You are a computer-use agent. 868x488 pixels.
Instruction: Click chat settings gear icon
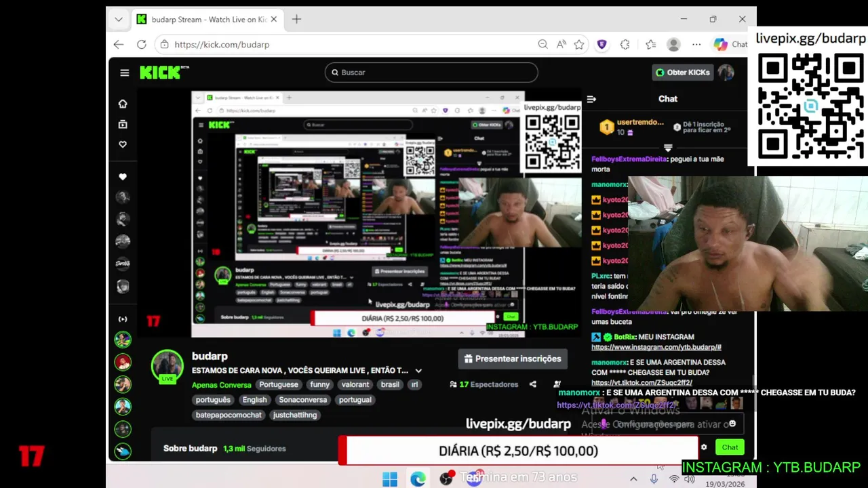[x=704, y=447]
